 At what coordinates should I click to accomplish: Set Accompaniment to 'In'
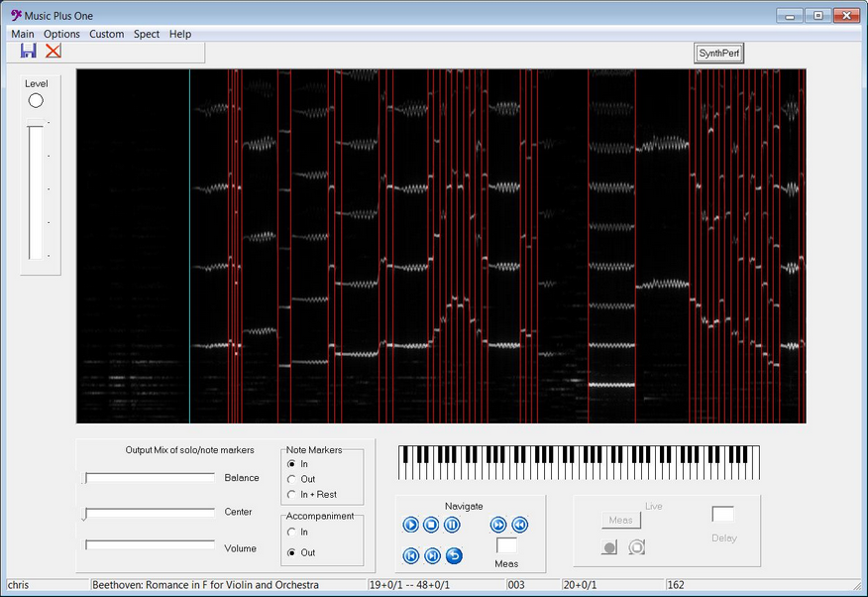(291, 533)
